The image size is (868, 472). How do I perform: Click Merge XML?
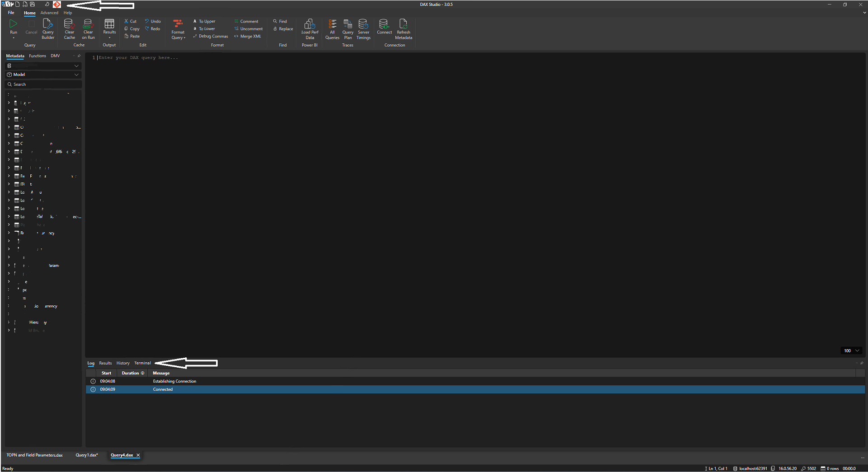248,36
